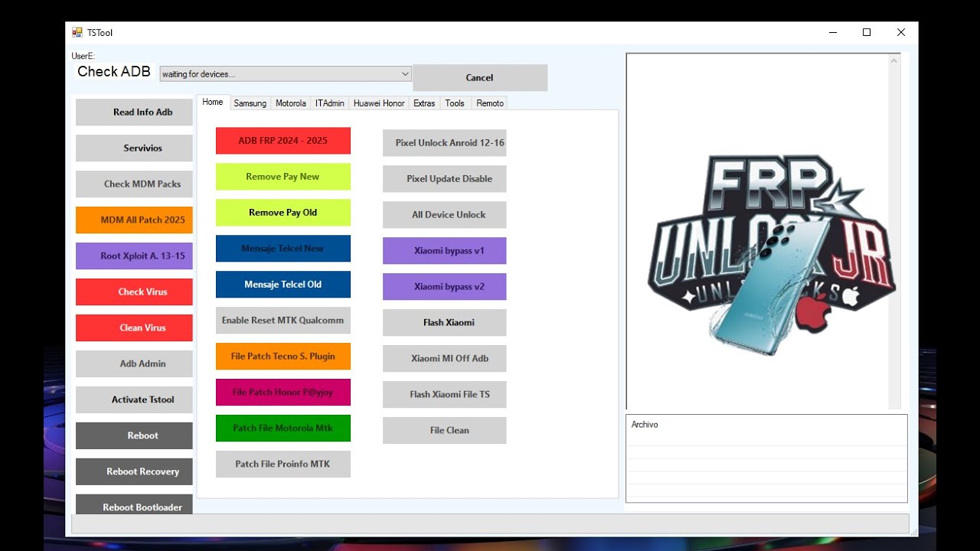Open the Remoto tab
This screenshot has height=551, width=980.
490,103
